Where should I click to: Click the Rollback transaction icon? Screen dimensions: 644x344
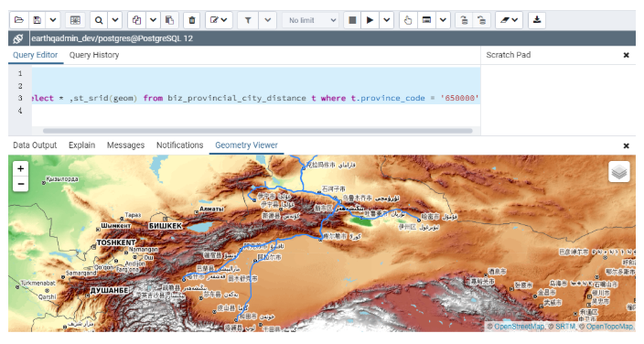click(482, 20)
